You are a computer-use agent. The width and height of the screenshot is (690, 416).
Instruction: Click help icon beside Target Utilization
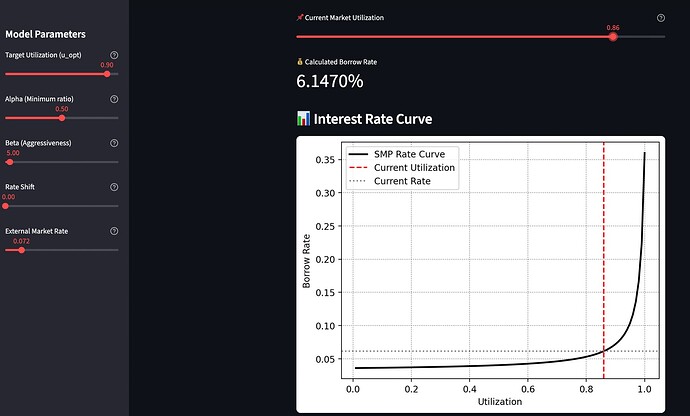[x=114, y=56]
